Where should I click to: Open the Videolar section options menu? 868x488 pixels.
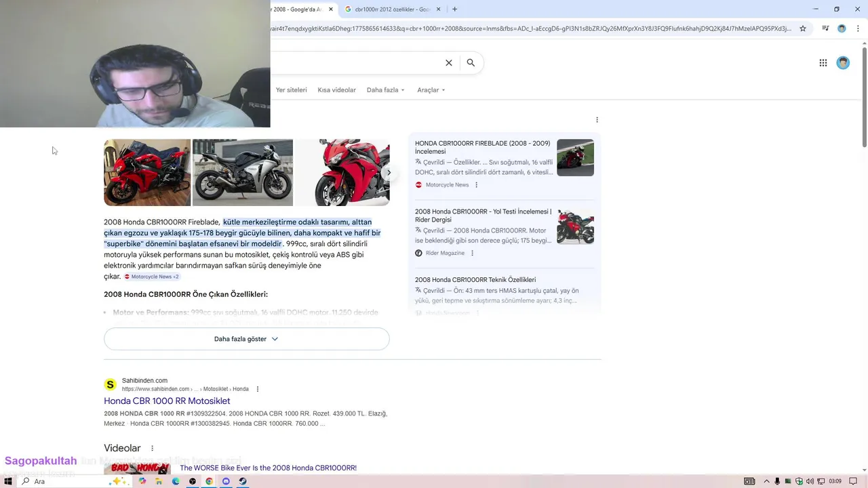[152, 448]
